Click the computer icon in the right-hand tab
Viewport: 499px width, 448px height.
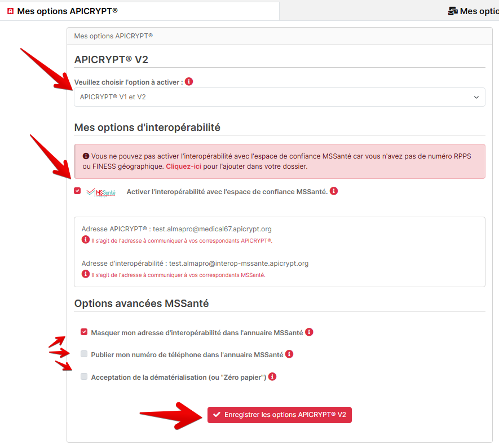point(453,11)
